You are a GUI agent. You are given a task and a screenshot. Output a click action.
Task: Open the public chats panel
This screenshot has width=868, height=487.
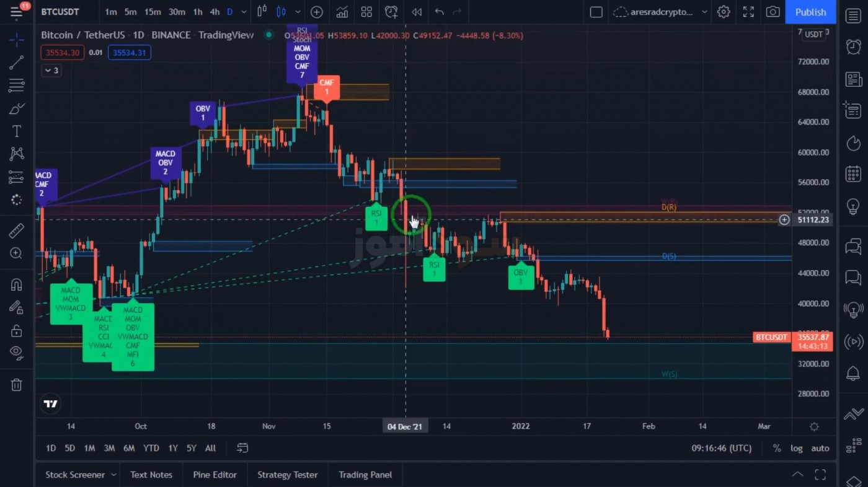coord(854,247)
